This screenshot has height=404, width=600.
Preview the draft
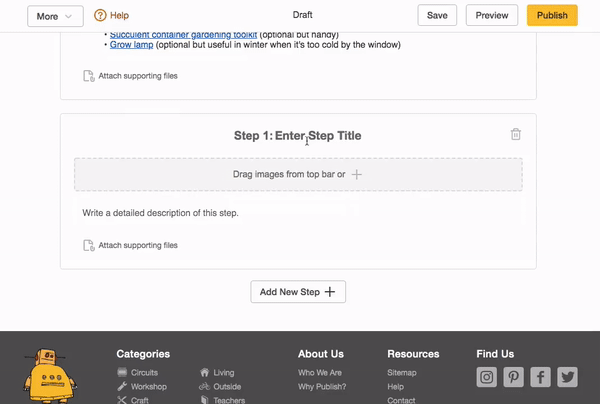coord(492,16)
